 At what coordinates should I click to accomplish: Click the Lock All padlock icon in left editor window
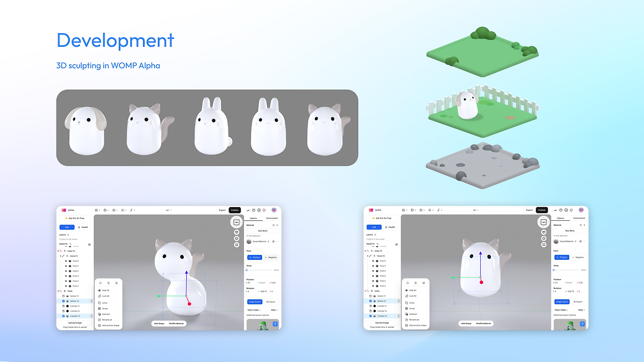pyautogui.click(x=99, y=296)
